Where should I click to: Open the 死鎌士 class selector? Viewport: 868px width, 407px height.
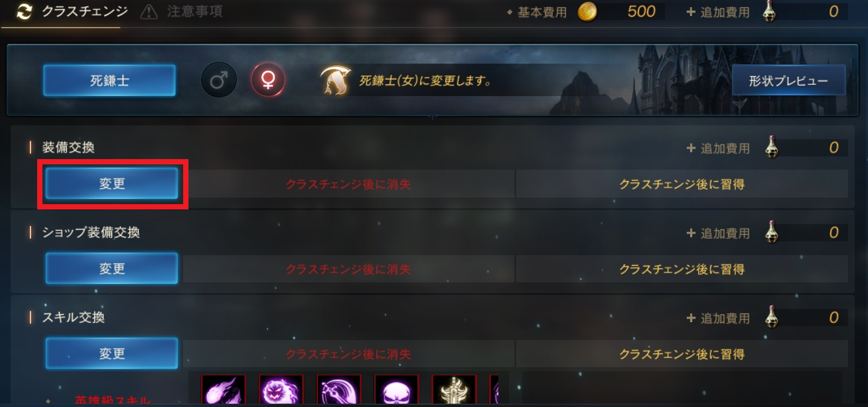[109, 81]
